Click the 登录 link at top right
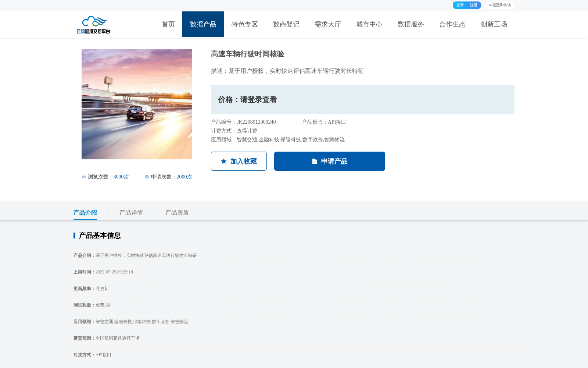The height and width of the screenshot is (368, 588). (x=460, y=5)
